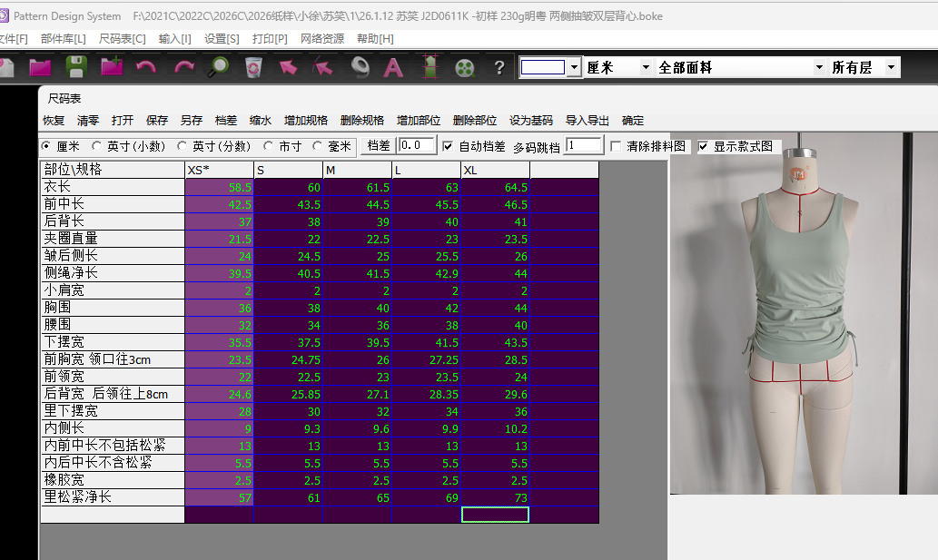Click the green floppy disk save icon
The width and height of the screenshot is (938, 560).
(x=75, y=67)
